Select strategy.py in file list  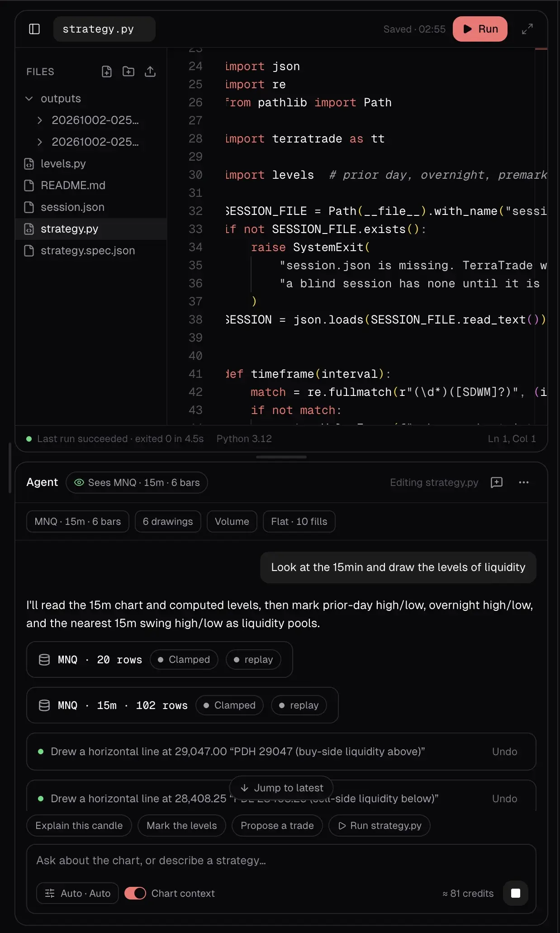coord(91,229)
